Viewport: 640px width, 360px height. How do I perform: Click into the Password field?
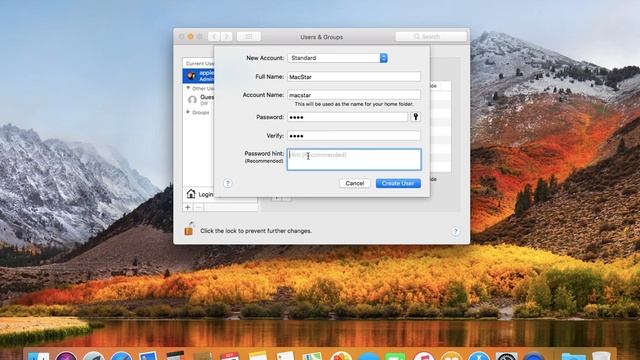click(x=347, y=117)
